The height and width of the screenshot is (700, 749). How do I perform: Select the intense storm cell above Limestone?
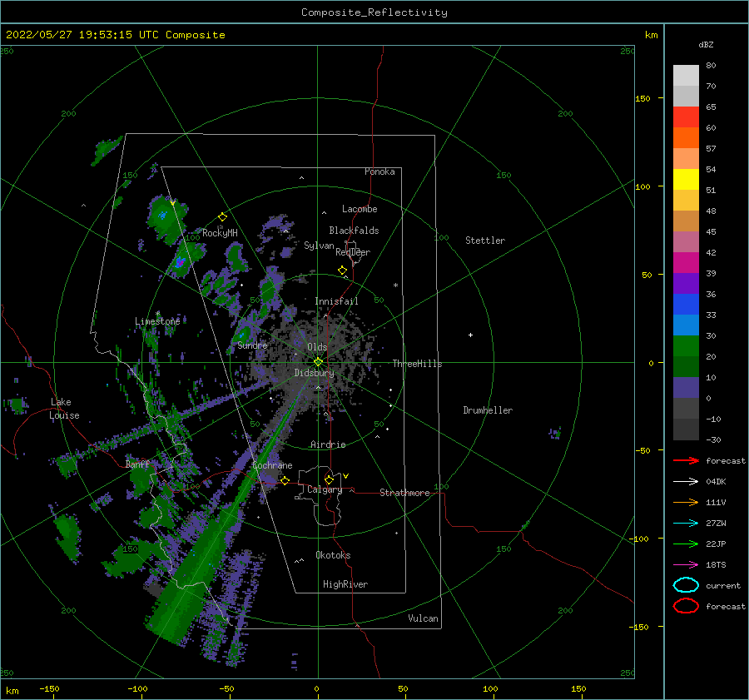[180, 262]
